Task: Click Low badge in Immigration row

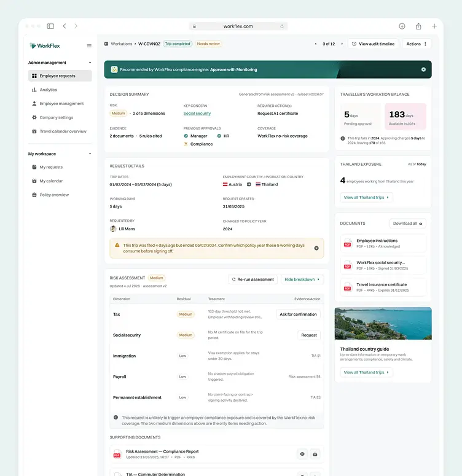Action: [x=182, y=356]
